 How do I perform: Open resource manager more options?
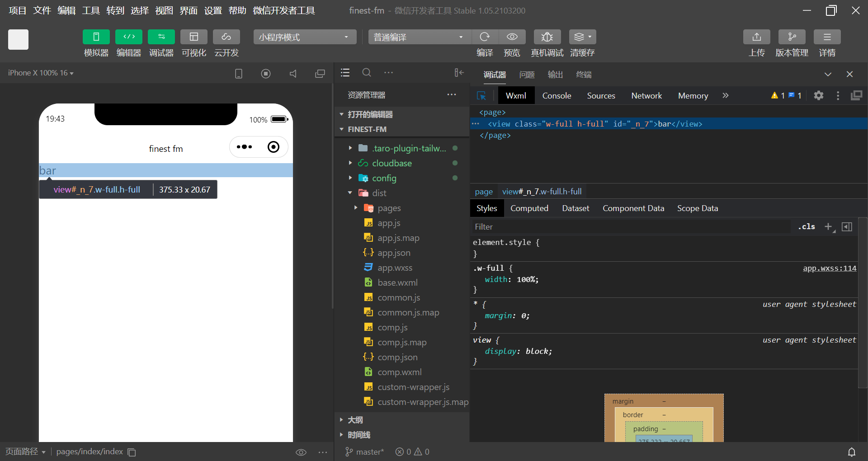(x=452, y=95)
